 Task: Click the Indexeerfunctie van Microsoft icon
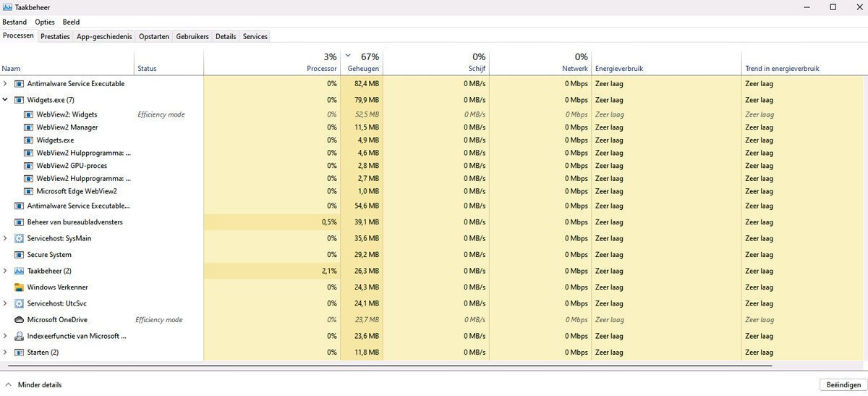[19, 336]
